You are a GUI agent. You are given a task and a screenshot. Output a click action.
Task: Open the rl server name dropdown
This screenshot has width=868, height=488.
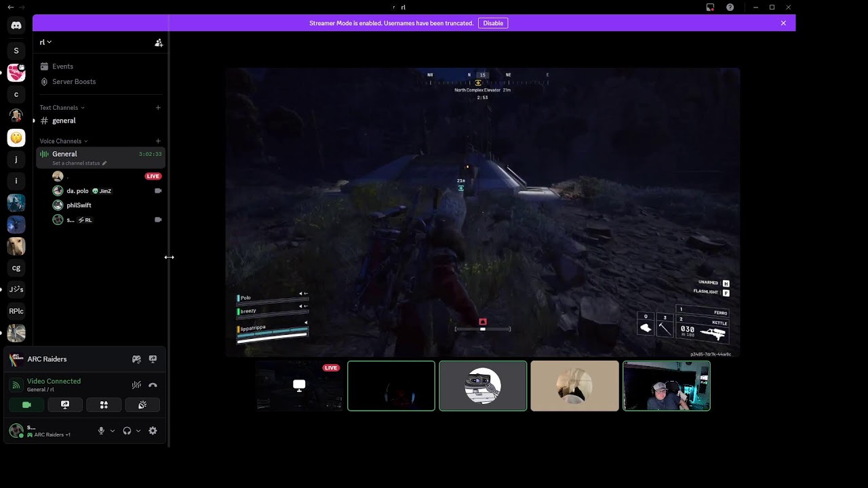[45, 42]
